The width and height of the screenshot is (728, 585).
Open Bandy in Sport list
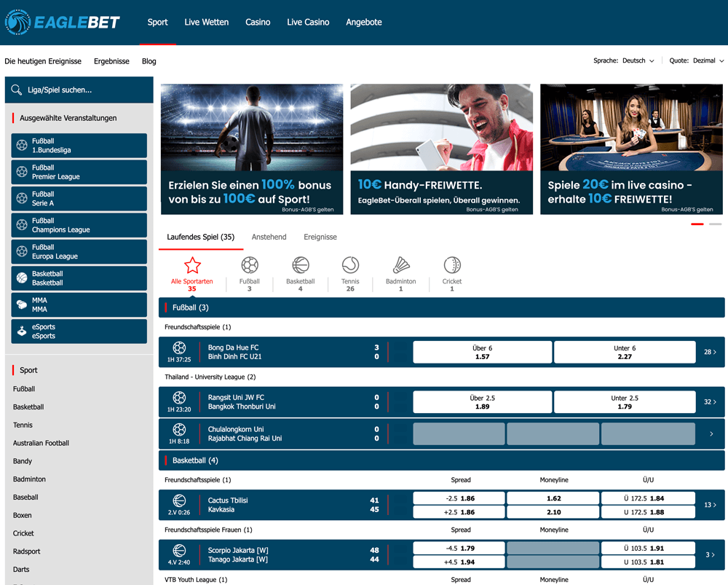pyautogui.click(x=23, y=461)
